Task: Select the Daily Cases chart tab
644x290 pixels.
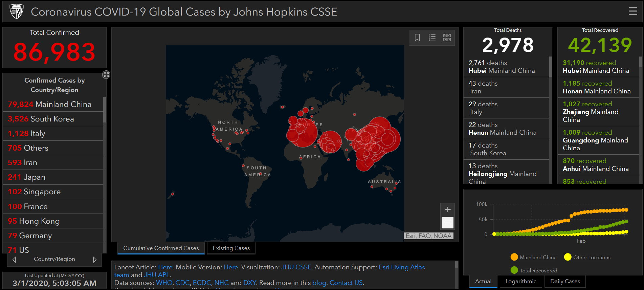Action: pos(565,281)
